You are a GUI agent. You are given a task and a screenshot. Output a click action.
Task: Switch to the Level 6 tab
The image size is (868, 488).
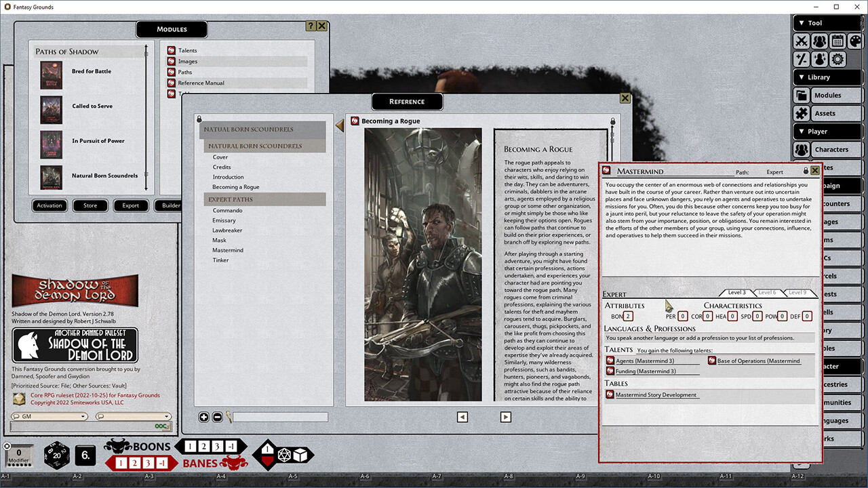pos(767,292)
